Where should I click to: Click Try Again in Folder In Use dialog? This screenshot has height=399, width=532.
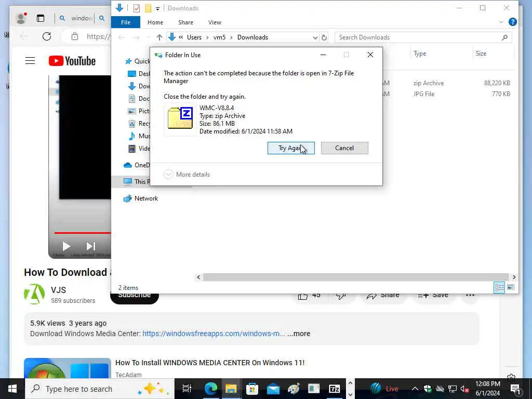pos(291,148)
